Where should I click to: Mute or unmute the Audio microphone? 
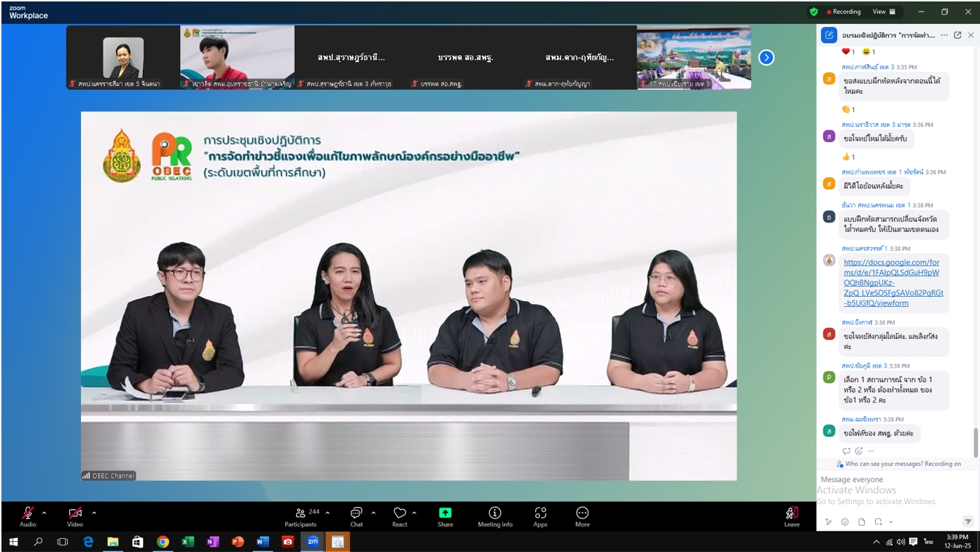(x=28, y=517)
